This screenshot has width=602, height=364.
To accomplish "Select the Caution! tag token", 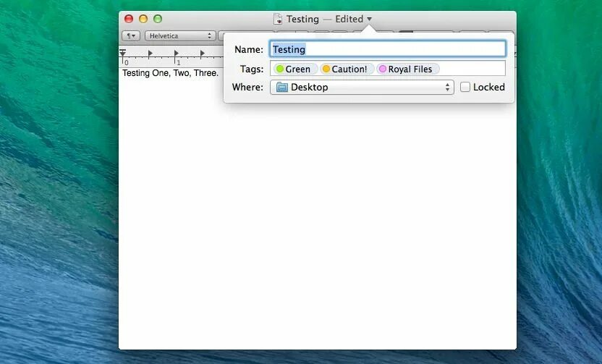I will 346,69.
